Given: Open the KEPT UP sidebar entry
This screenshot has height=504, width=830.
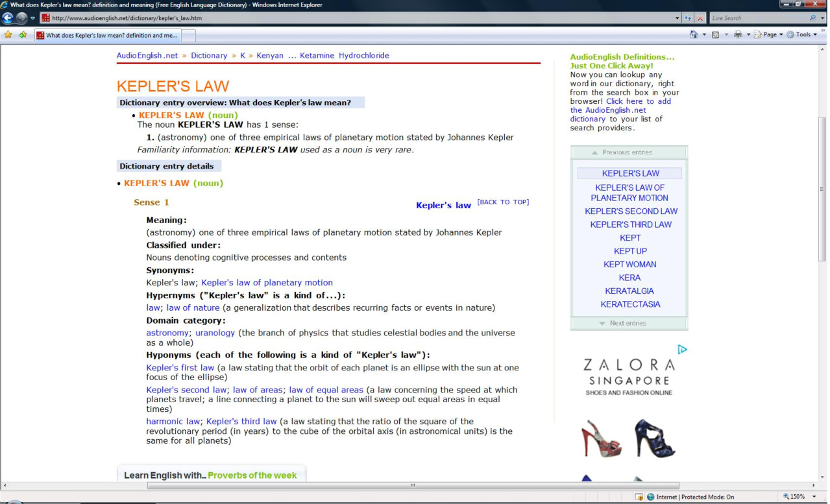Looking at the screenshot, I should coord(630,251).
